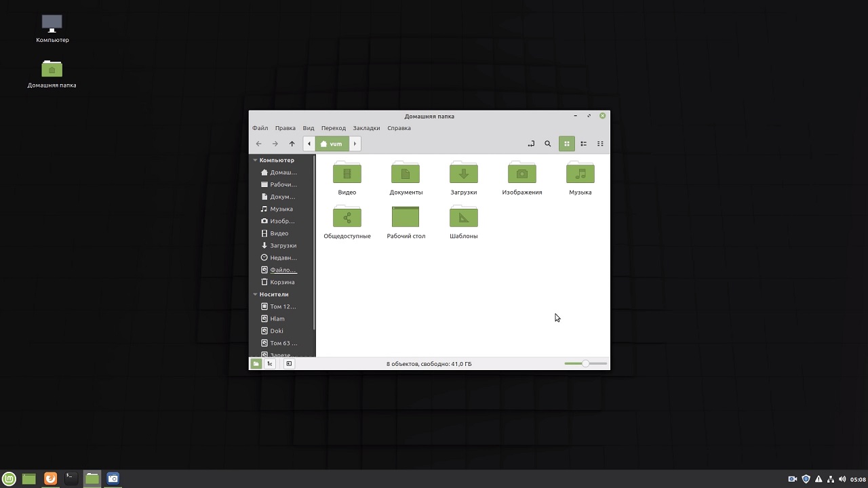The width and height of the screenshot is (868, 488).
Task: Open the Загрузки folder icon
Action: (x=464, y=174)
